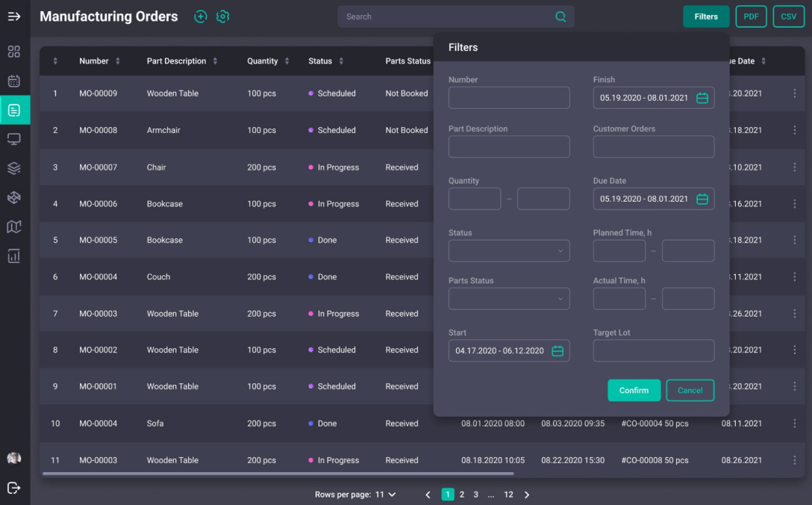
Task: Open calendar picker for Finish date
Action: [702, 98]
